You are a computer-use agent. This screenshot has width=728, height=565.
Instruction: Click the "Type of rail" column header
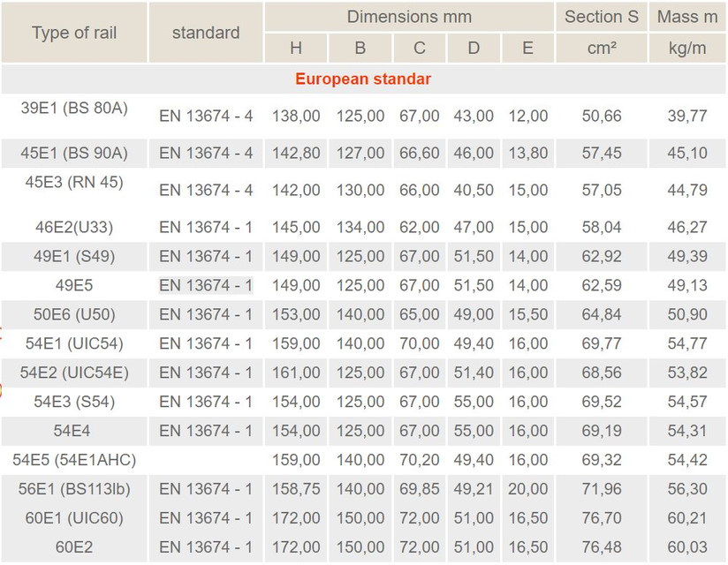pyautogui.click(x=74, y=33)
